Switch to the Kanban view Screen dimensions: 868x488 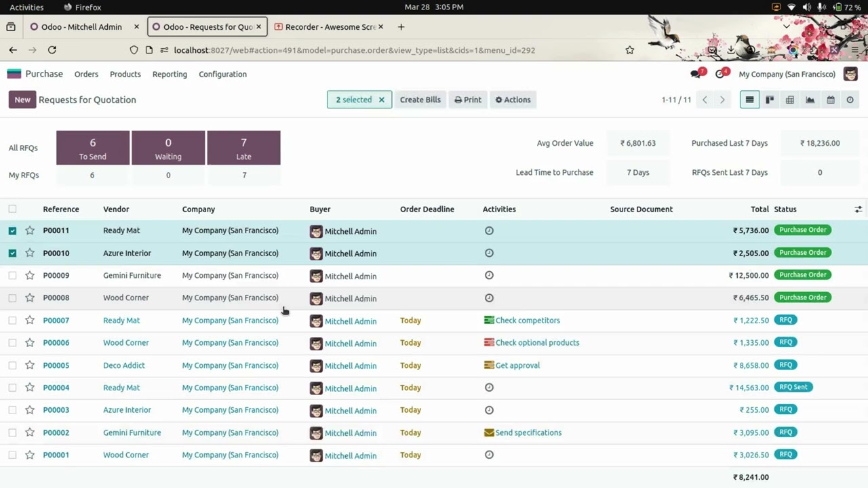770,100
